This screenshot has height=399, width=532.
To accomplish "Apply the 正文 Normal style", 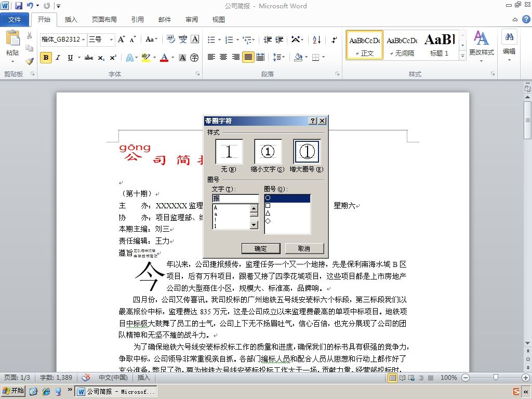I will pos(365,45).
